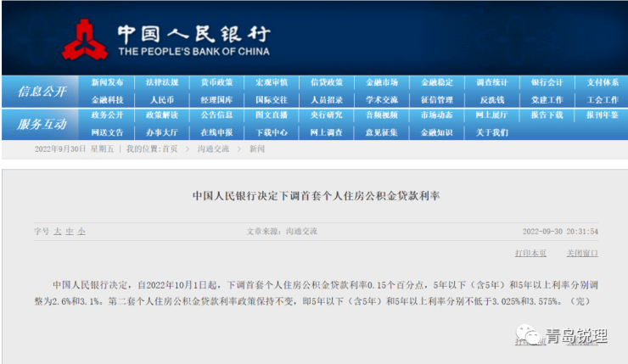
Task: Select 政务公开 in the service navigation
Action: (107, 115)
